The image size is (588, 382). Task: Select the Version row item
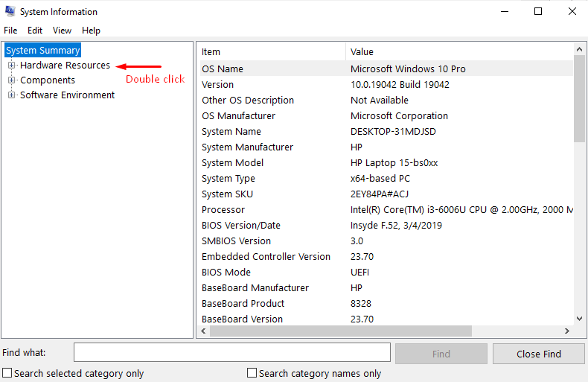(x=217, y=84)
